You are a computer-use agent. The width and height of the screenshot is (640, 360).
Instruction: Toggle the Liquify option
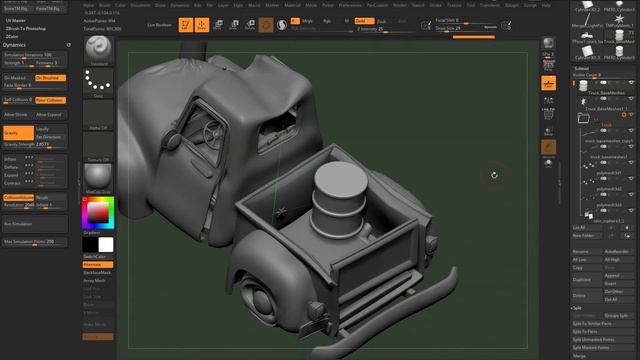51,129
